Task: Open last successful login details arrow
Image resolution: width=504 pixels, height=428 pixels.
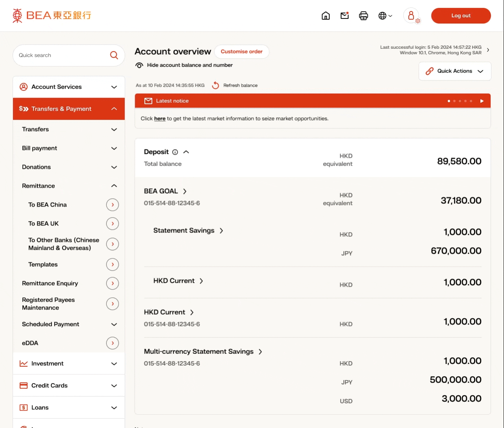Action: (x=488, y=50)
